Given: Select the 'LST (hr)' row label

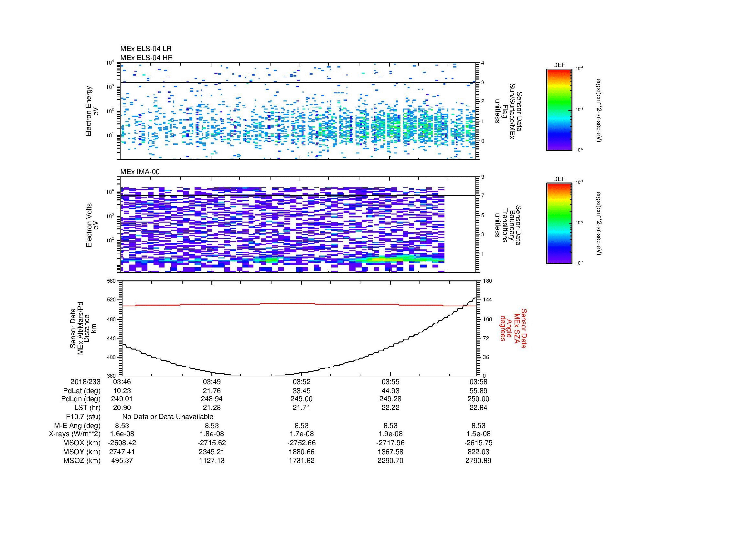Looking at the screenshot, I should (87, 408).
